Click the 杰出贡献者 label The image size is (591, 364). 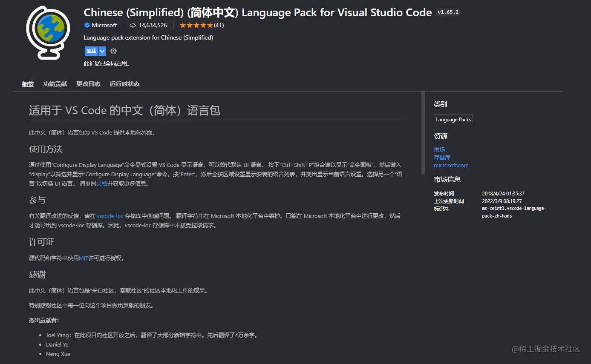click(x=44, y=320)
